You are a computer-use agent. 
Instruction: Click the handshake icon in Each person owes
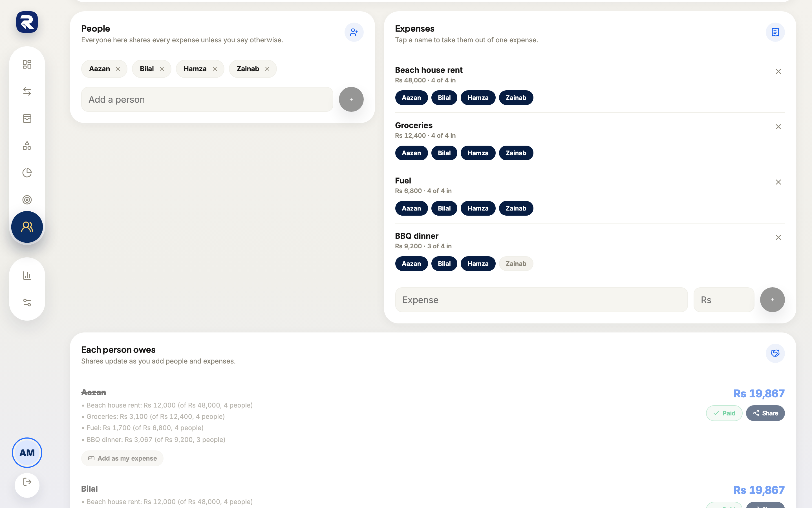coord(775,353)
